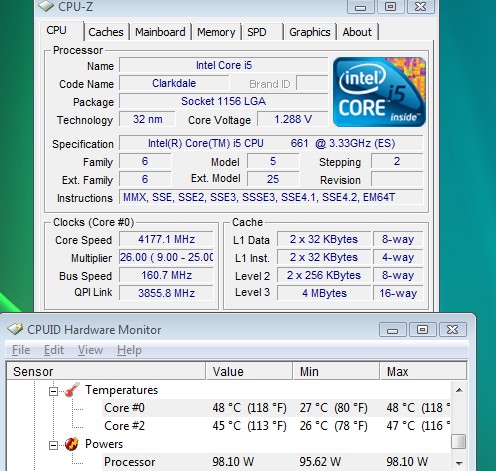Click the Bus Speed value 160.7 MHz
The image size is (496, 471).
[x=166, y=275]
